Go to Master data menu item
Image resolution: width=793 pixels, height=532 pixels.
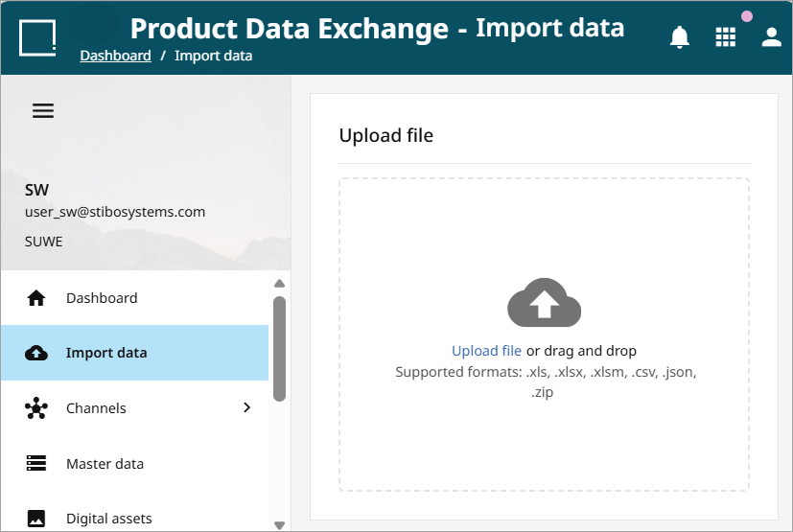(x=134, y=463)
